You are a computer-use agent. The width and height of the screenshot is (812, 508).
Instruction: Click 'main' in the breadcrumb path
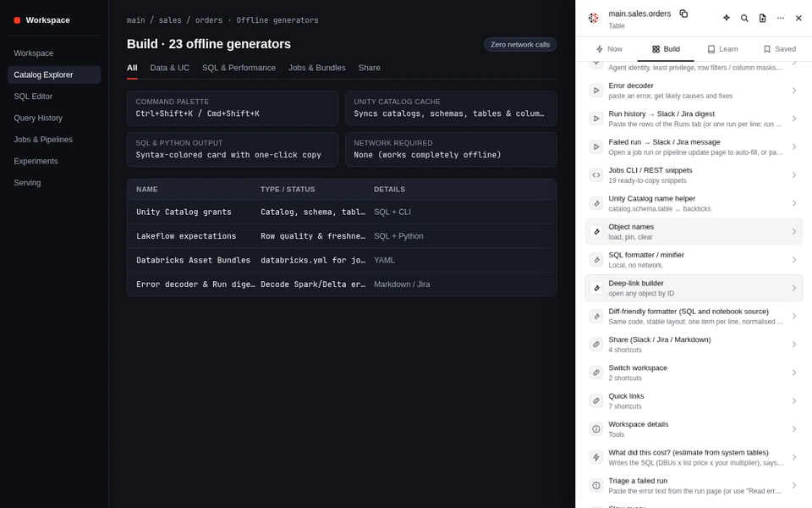135,20
